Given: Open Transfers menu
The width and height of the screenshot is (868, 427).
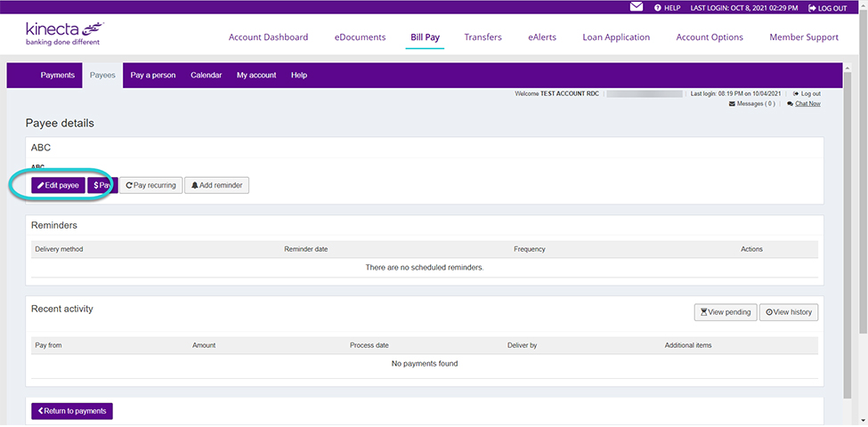Looking at the screenshot, I should point(483,37).
